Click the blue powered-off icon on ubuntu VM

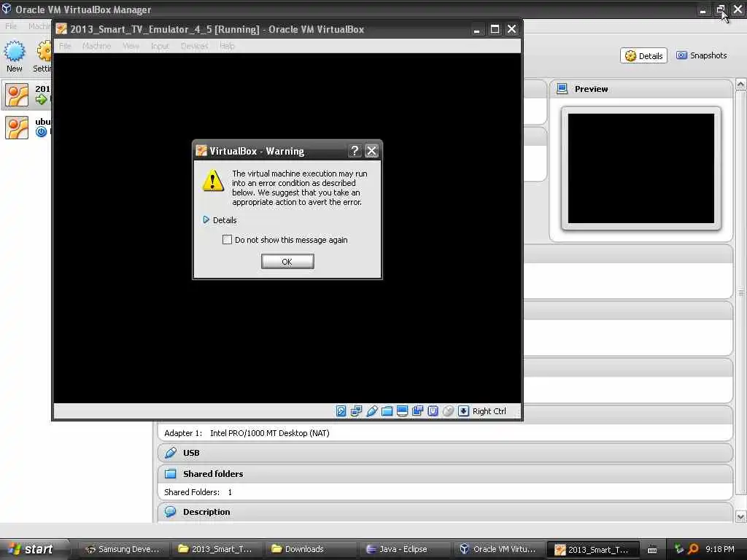tap(42, 132)
